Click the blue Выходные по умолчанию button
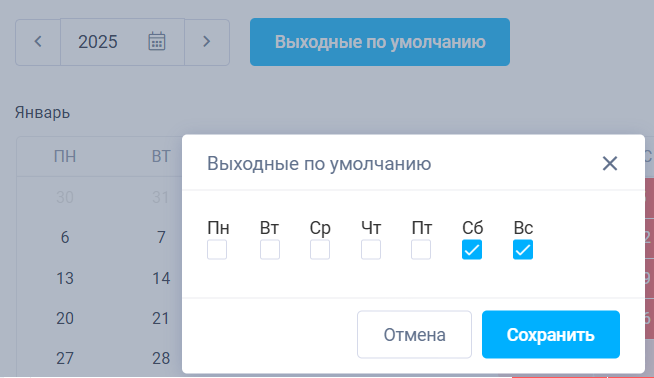Screen dimensions: 654x378 click(380, 42)
